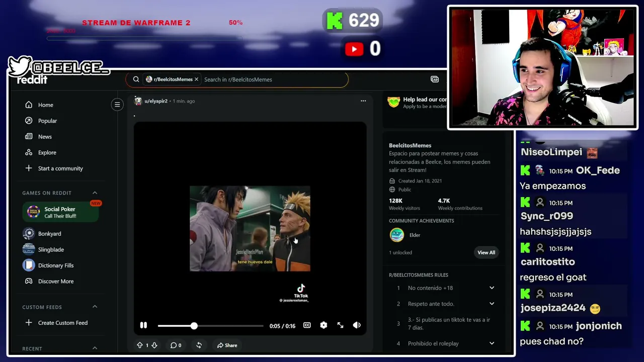Click the green Kick logo follower counter
Screen dimensions: 644x362
coord(335,21)
